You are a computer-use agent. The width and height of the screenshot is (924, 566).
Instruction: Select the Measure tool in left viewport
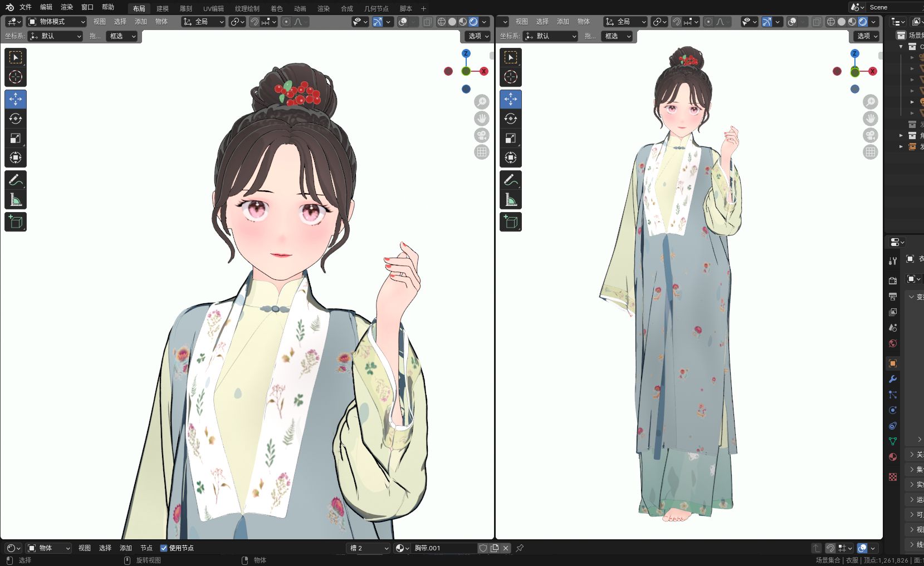16,199
